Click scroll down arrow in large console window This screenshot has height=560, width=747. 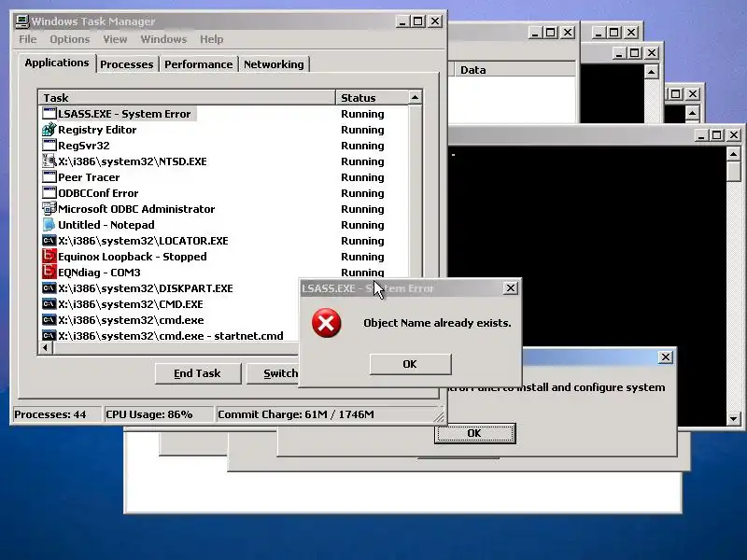pyautogui.click(x=734, y=419)
